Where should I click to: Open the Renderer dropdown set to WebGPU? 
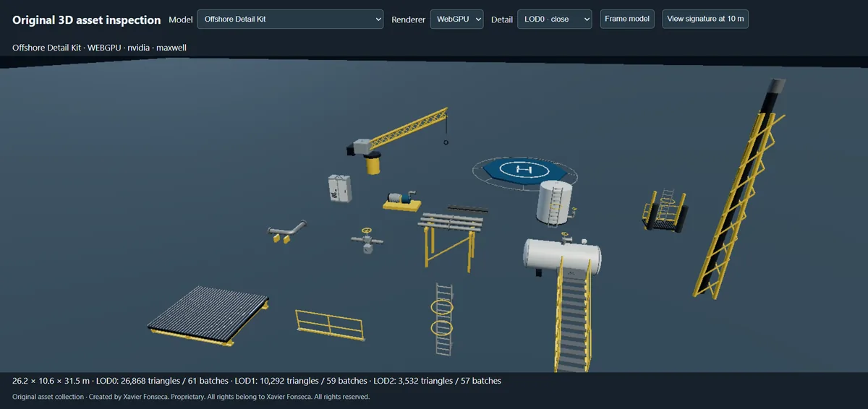pyautogui.click(x=456, y=19)
